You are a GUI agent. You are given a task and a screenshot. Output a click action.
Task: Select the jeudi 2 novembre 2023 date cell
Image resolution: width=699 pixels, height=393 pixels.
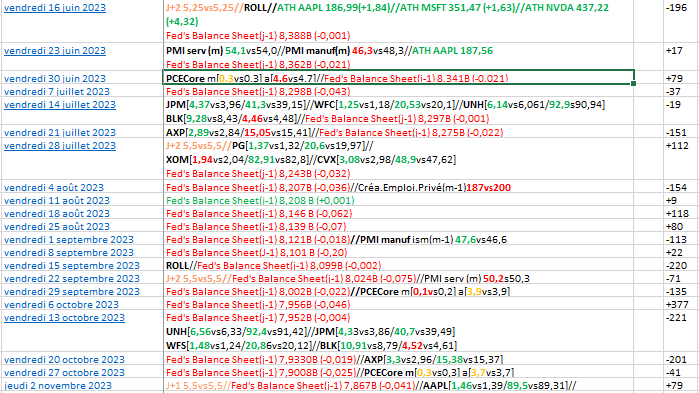(82, 385)
